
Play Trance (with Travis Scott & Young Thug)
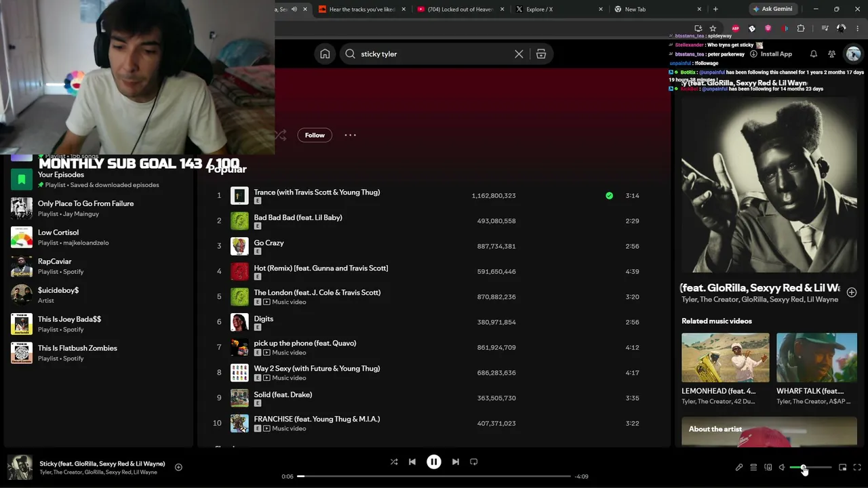[434, 195]
